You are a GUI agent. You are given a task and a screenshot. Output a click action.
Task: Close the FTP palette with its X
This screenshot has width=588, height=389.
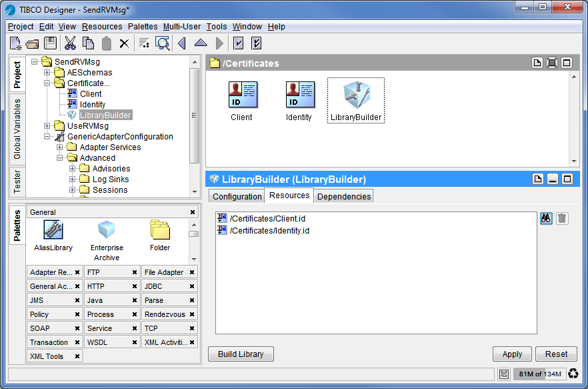(x=134, y=272)
